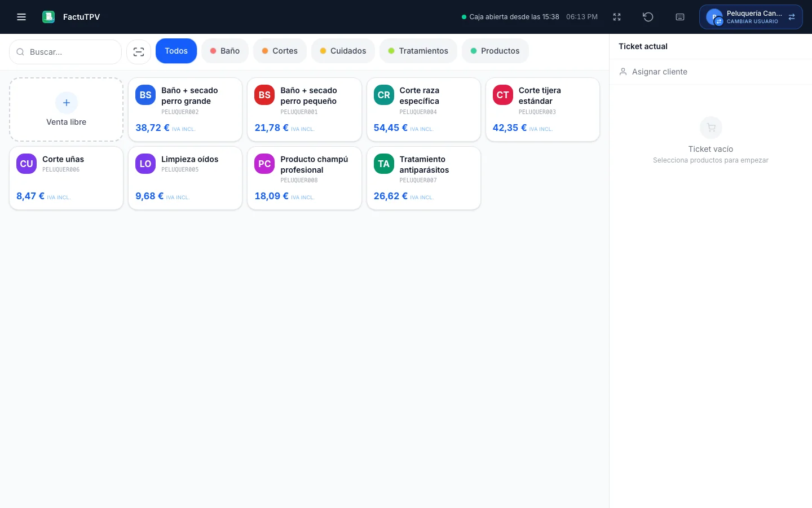The image size is (812, 508).
Task: Add Corte uñas to ticket
Action: click(67, 178)
